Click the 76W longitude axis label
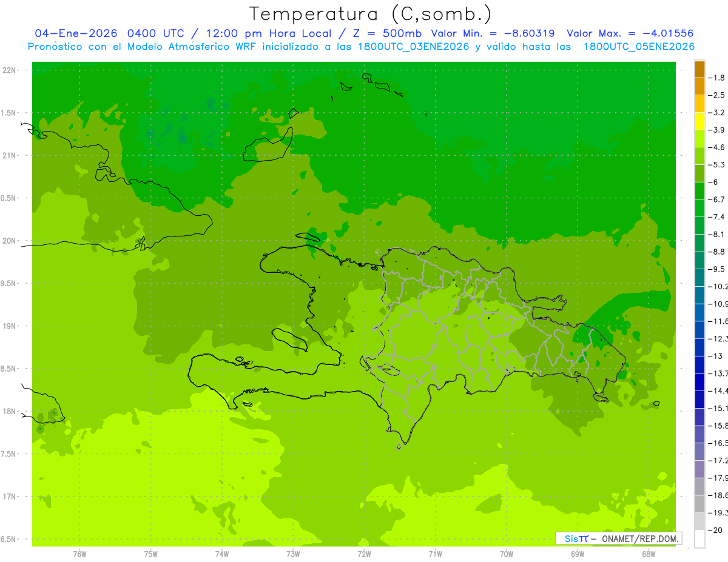This screenshot has width=728, height=562. [x=79, y=554]
